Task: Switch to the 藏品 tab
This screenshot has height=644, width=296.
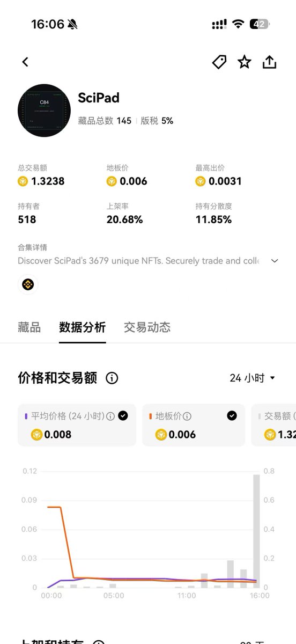Action: pyautogui.click(x=29, y=327)
